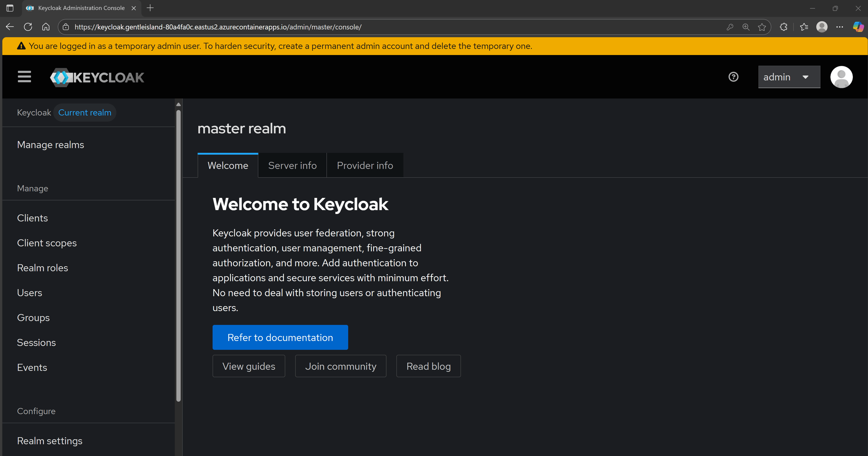Switch to the Provider info tab
The width and height of the screenshot is (868, 456).
point(365,165)
